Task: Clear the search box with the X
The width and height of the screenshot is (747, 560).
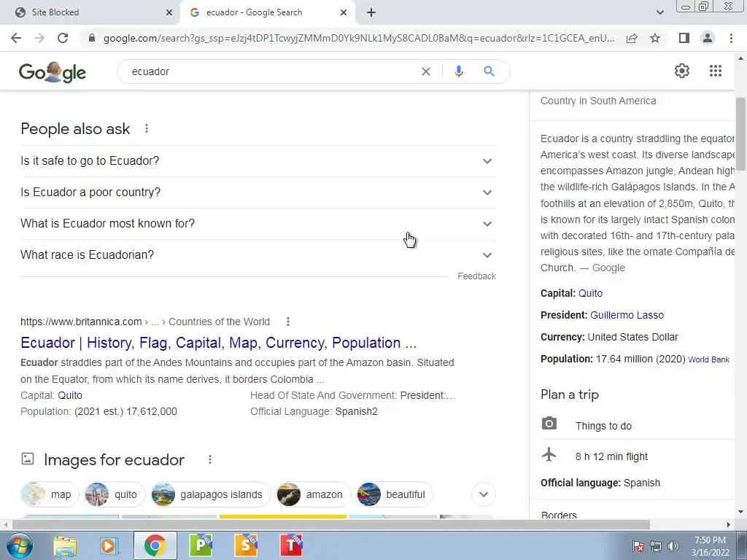Action: coord(426,71)
